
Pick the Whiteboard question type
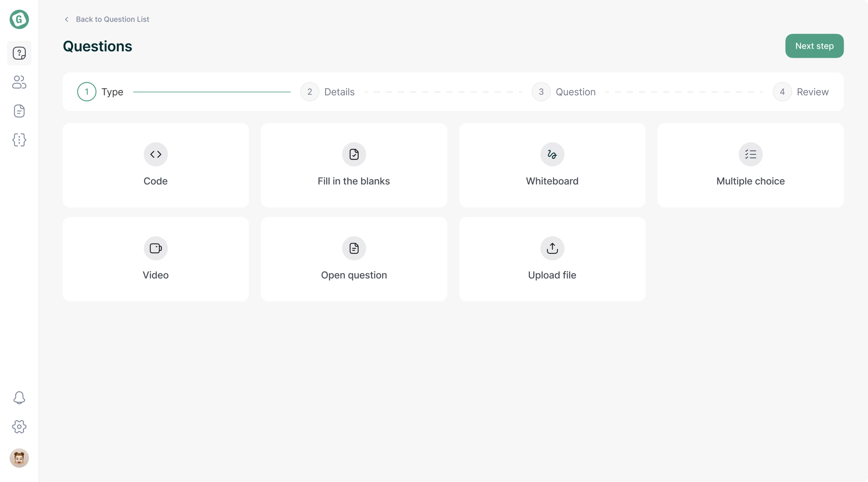pyautogui.click(x=552, y=165)
